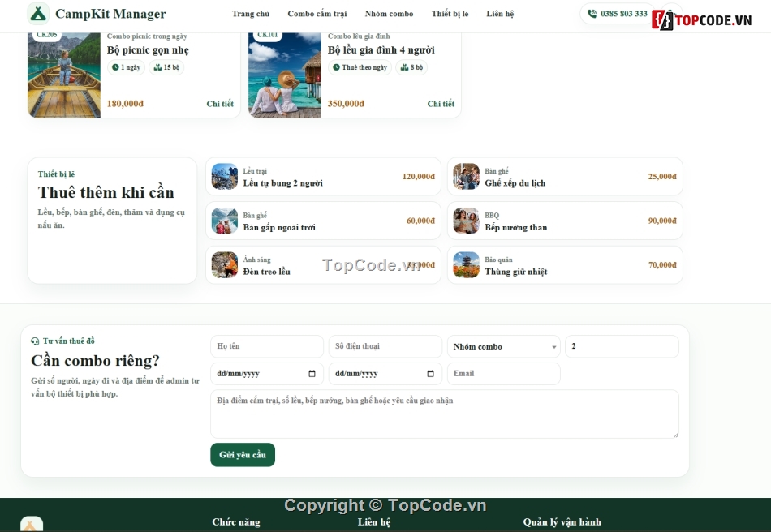This screenshot has width=771, height=532.
Task: Select Thùng giữ nhiệt thumbnail icon
Action: [x=466, y=264]
